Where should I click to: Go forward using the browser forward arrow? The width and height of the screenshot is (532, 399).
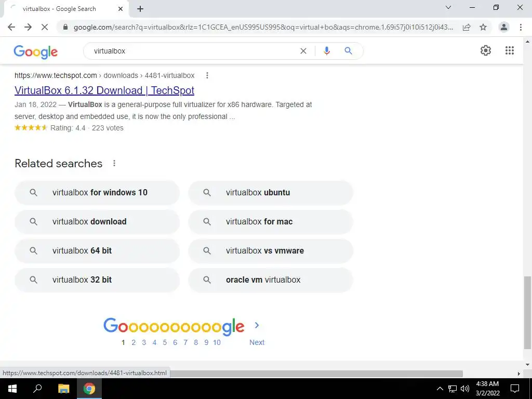pyautogui.click(x=28, y=27)
